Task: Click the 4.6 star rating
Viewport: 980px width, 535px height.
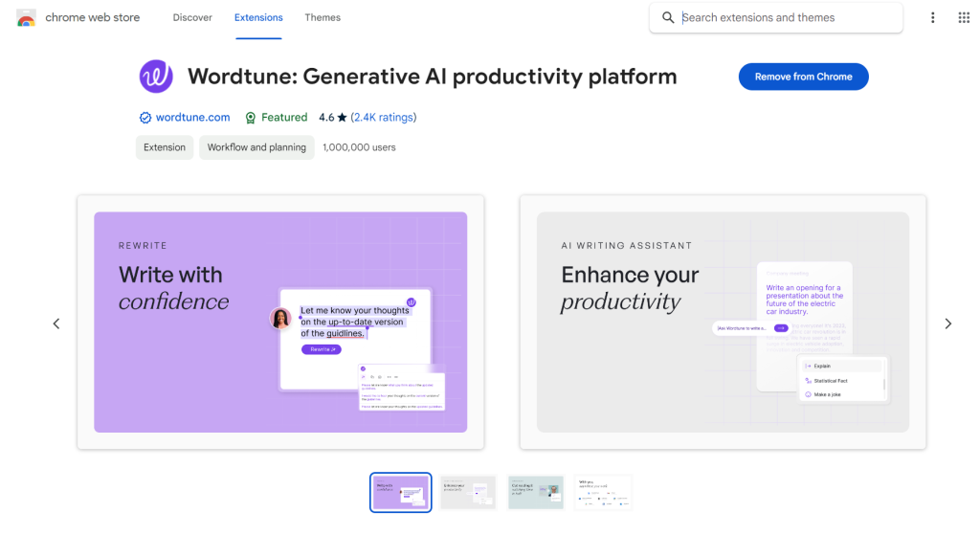Action: coord(332,117)
